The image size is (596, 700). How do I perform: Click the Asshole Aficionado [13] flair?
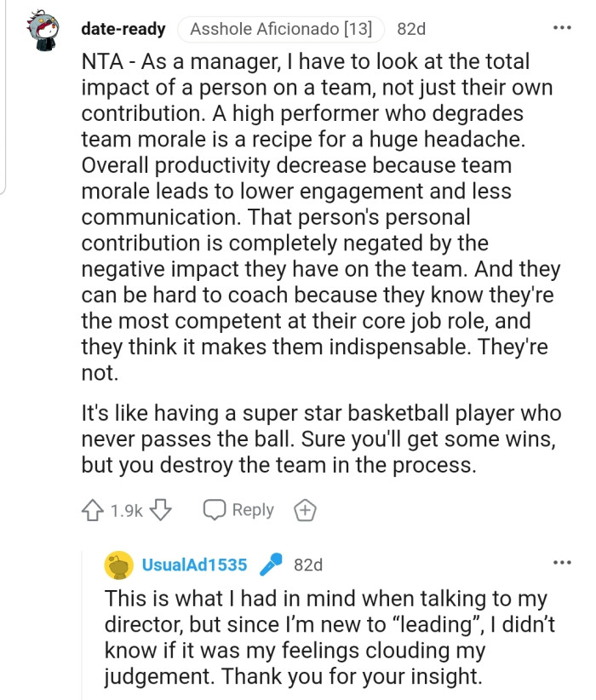tap(281, 29)
